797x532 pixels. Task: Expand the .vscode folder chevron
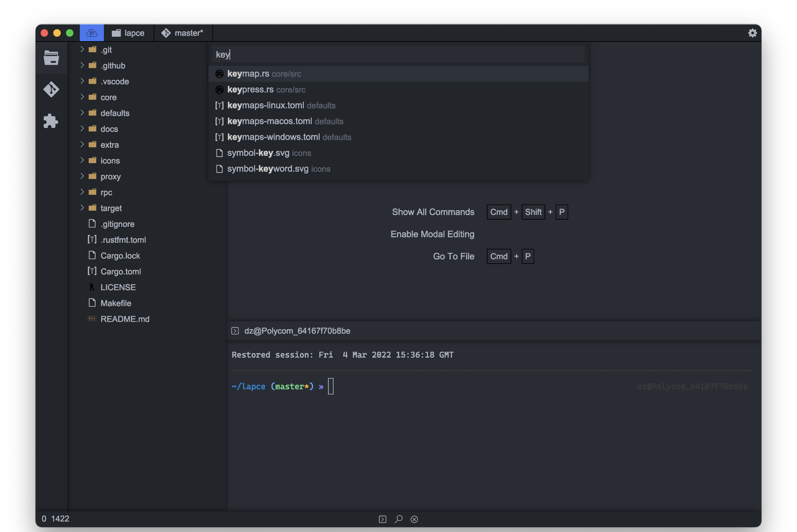(82, 81)
